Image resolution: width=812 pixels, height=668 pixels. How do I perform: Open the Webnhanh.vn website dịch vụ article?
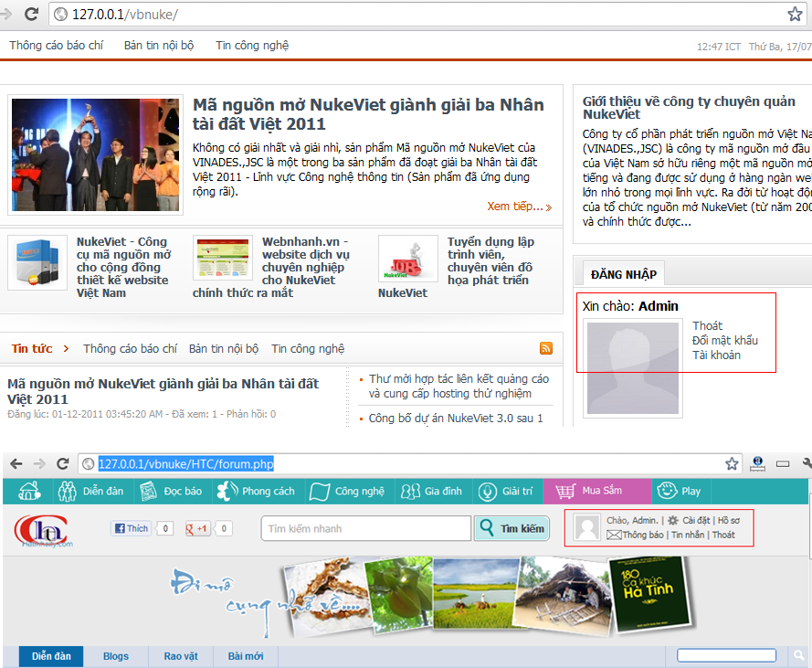click(271, 267)
